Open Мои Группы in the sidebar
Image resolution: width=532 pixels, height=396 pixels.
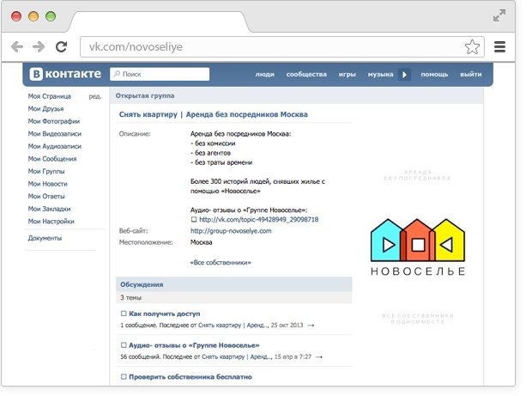pos(46,171)
